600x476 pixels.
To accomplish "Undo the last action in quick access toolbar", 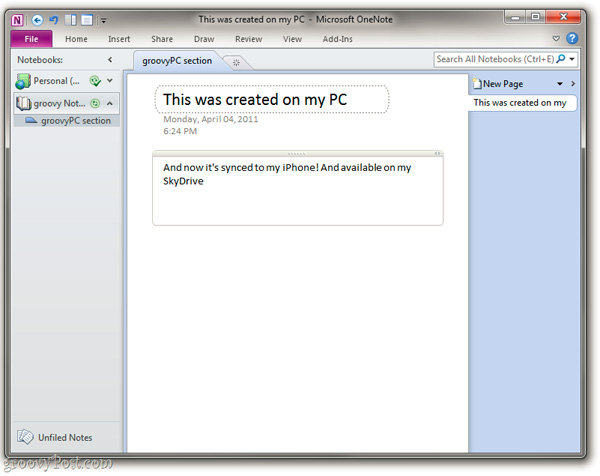I will click(x=54, y=20).
